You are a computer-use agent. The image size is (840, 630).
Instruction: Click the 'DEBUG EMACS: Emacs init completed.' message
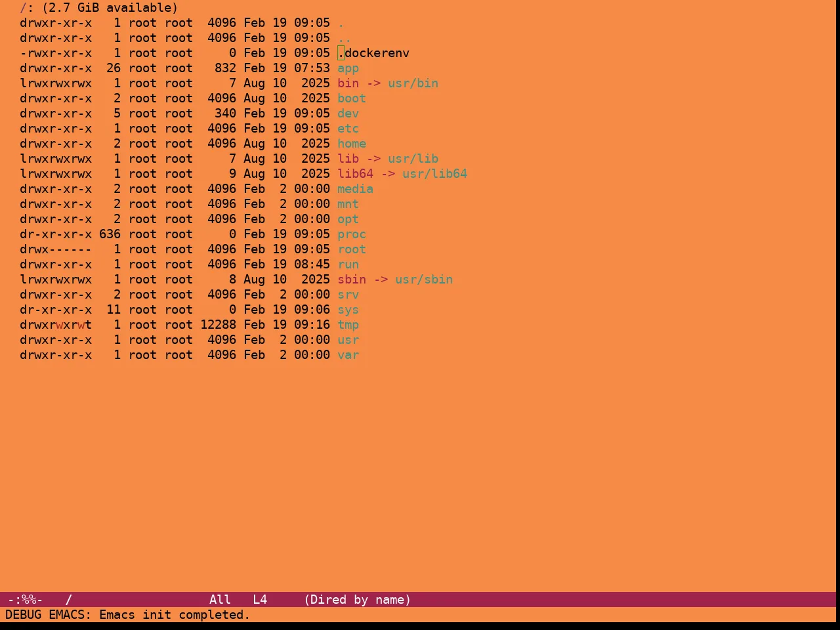point(128,615)
